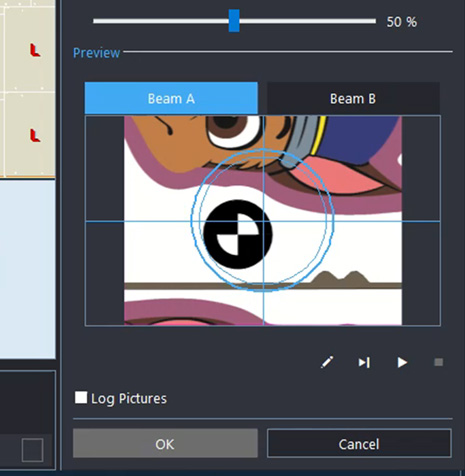
Task: Confirm with the OK button
Action: coord(165,444)
